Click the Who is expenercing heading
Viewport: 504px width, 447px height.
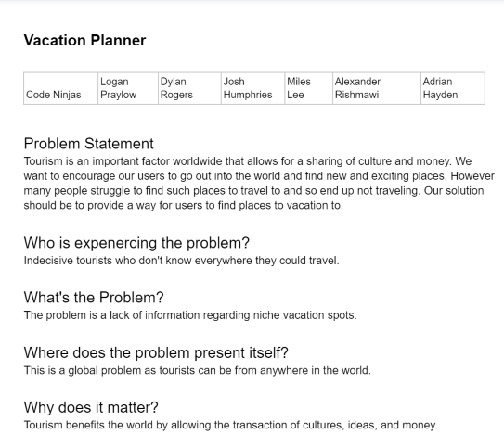click(x=136, y=243)
